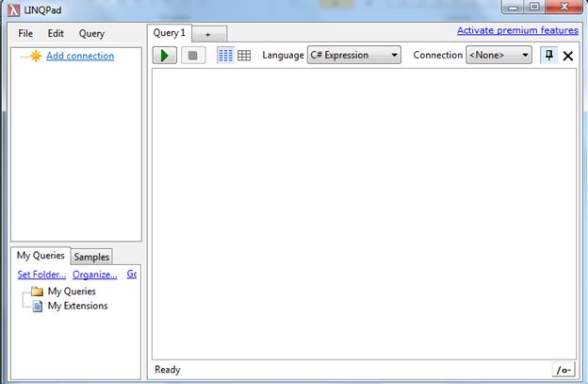Select the Query 1 tab
Image resolution: width=588 pixels, height=384 pixels.
point(170,33)
